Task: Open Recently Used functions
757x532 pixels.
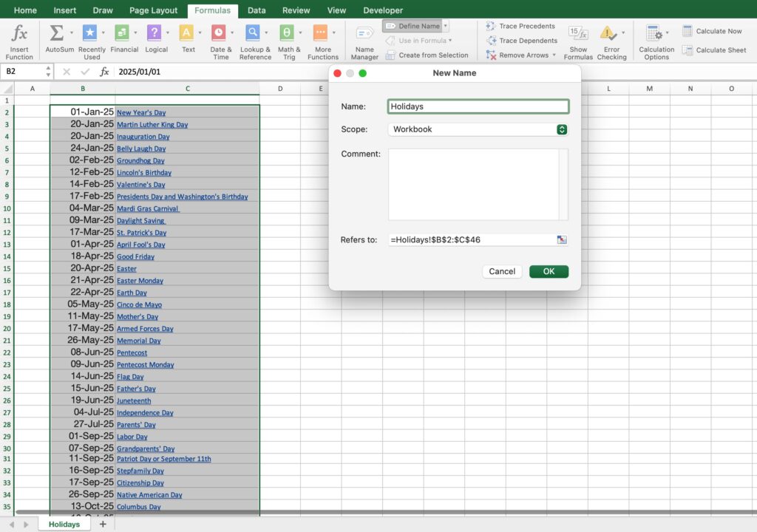Action: (x=89, y=34)
